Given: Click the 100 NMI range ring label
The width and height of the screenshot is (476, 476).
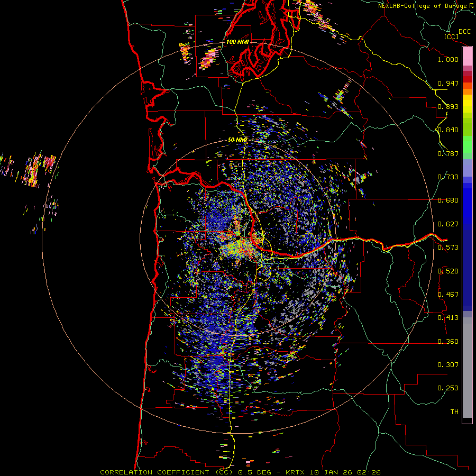Looking at the screenshot, I should (x=237, y=42).
